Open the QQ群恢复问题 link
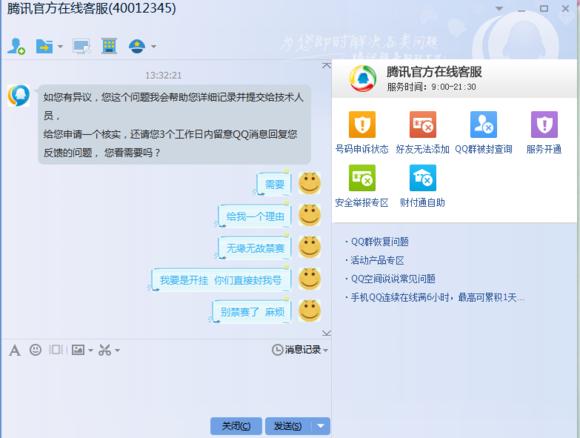The image size is (580, 438). 380,242
